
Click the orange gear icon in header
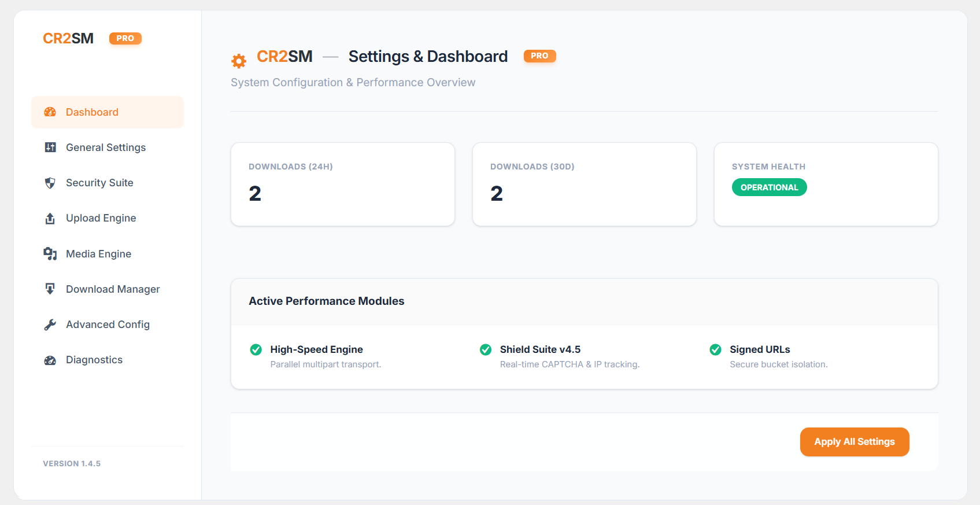(239, 61)
